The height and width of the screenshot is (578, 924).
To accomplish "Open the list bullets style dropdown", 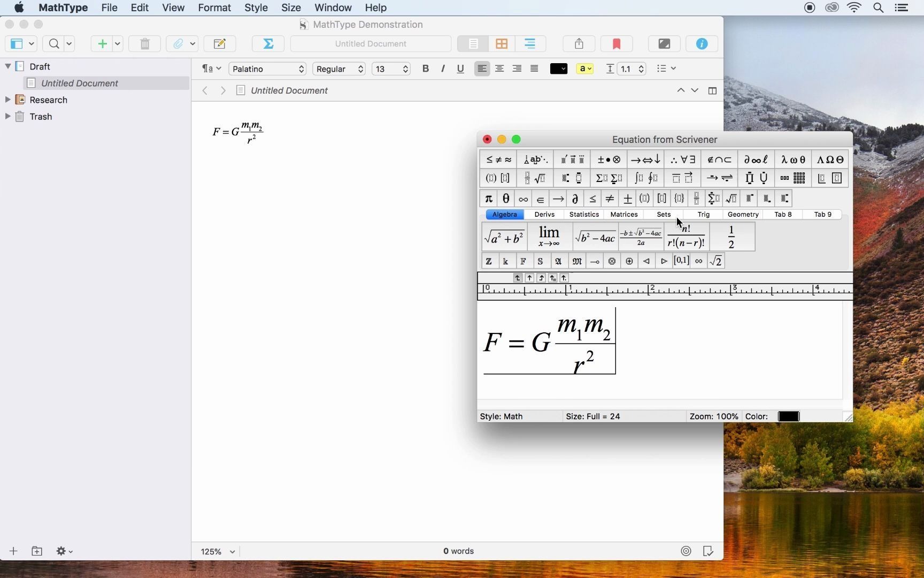I will click(666, 69).
